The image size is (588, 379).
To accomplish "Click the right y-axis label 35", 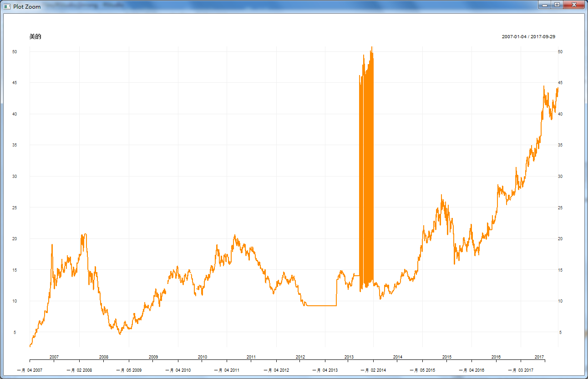I will click(x=560, y=145).
